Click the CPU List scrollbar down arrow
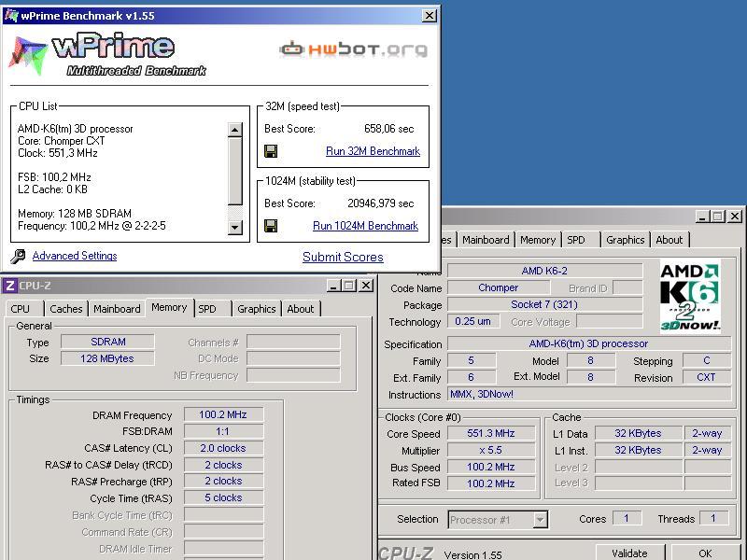This screenshot has width=747, height=560. (235, 227)
